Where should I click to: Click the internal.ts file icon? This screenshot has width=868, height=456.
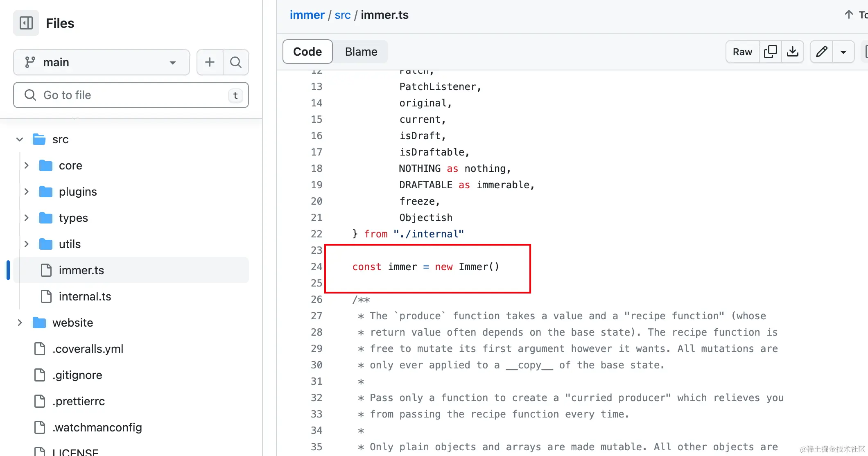[46, 296]
